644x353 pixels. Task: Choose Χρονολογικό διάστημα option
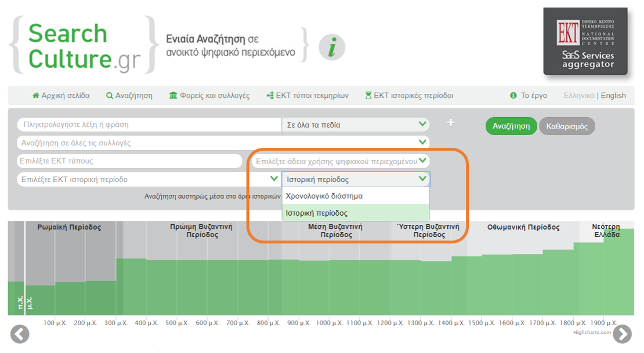coord(356,196)
